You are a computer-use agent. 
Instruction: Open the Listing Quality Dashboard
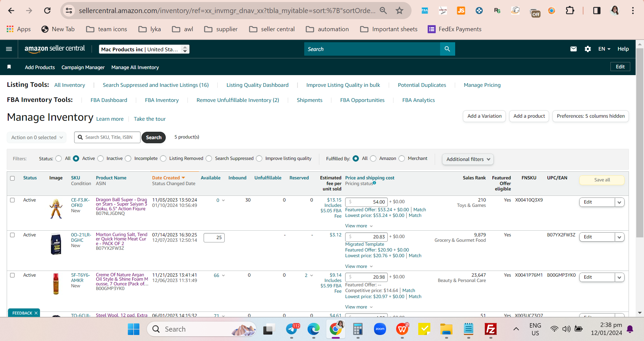[x=258, y=85]
